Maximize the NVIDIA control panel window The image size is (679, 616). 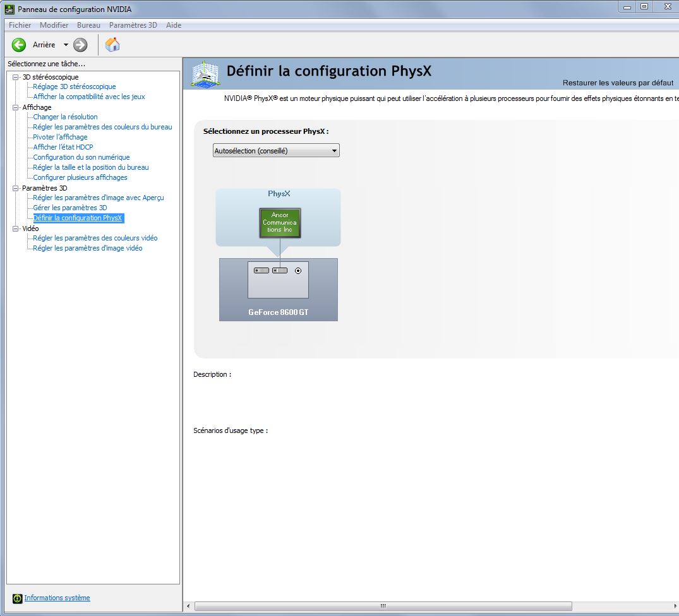click(x=644, y=7)
